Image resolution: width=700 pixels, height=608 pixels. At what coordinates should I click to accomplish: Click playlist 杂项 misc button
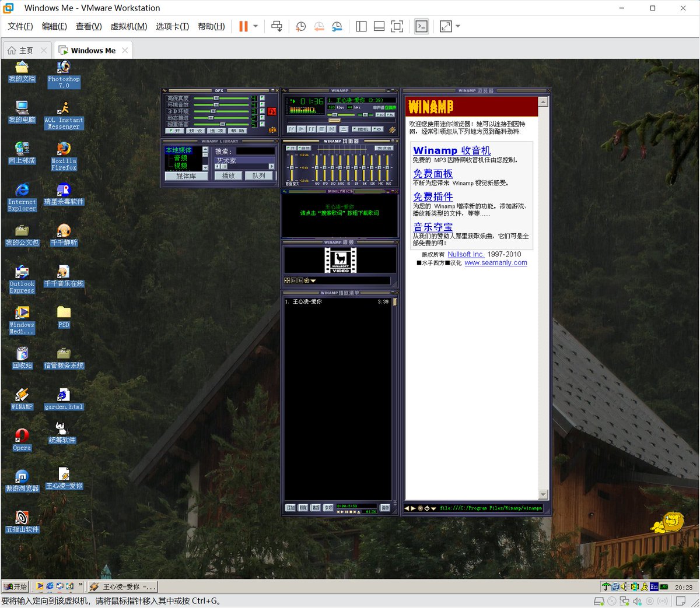328,508
